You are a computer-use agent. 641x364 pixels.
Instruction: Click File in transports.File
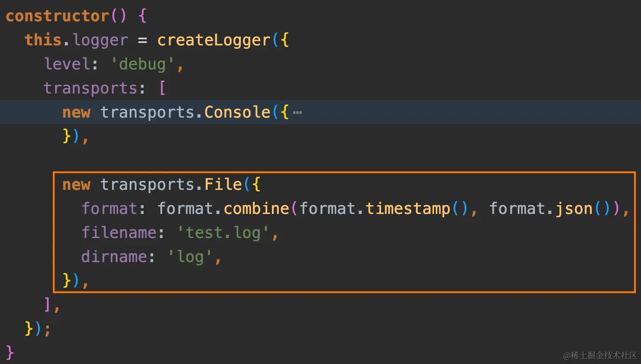click(x=223, y=184)
